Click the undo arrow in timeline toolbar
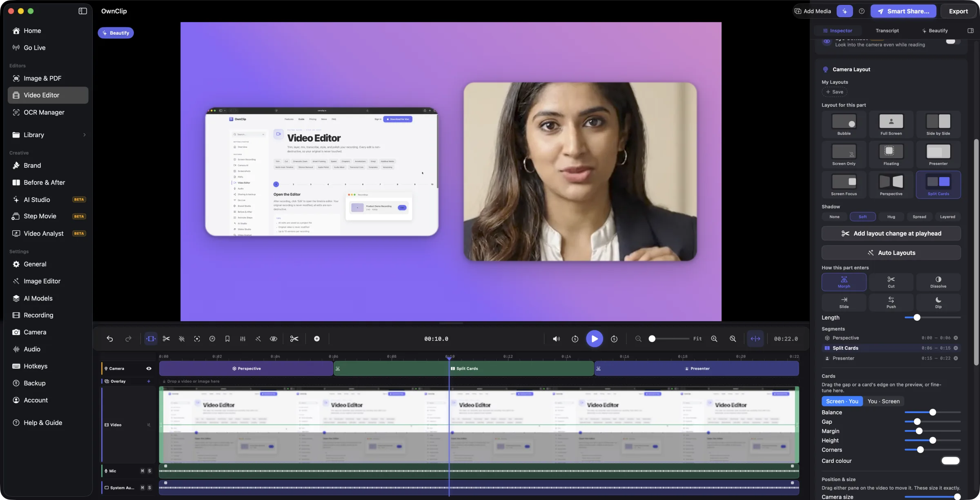The image size is (980, 500). tap(110, 339)
